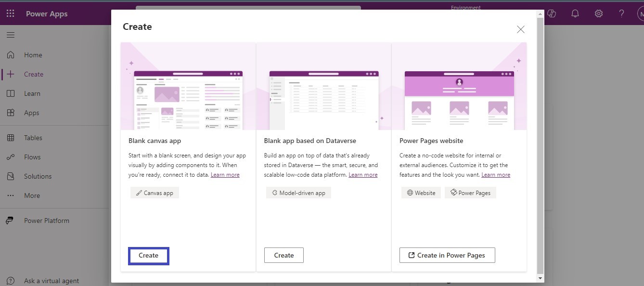This screenshot has height=286, width=644.
Task: Open Flows in left navigation
Action: pos(32,157)
